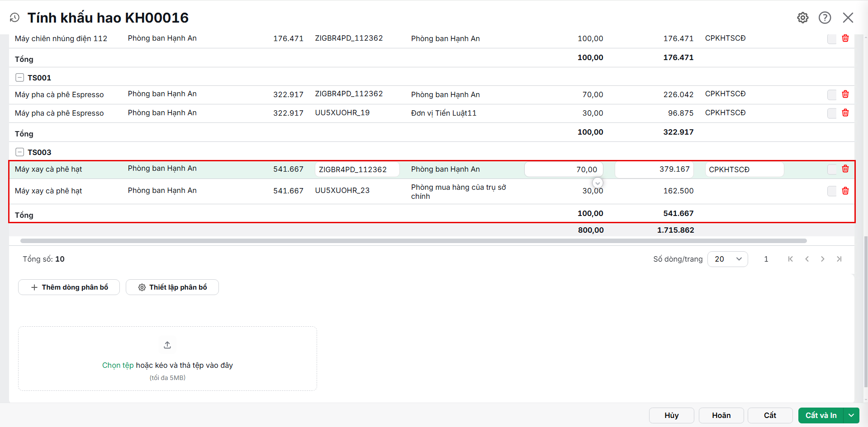Open the rows per page dropdown showing 20
Viewport: 868px width, 427px height.
[727, 259]
